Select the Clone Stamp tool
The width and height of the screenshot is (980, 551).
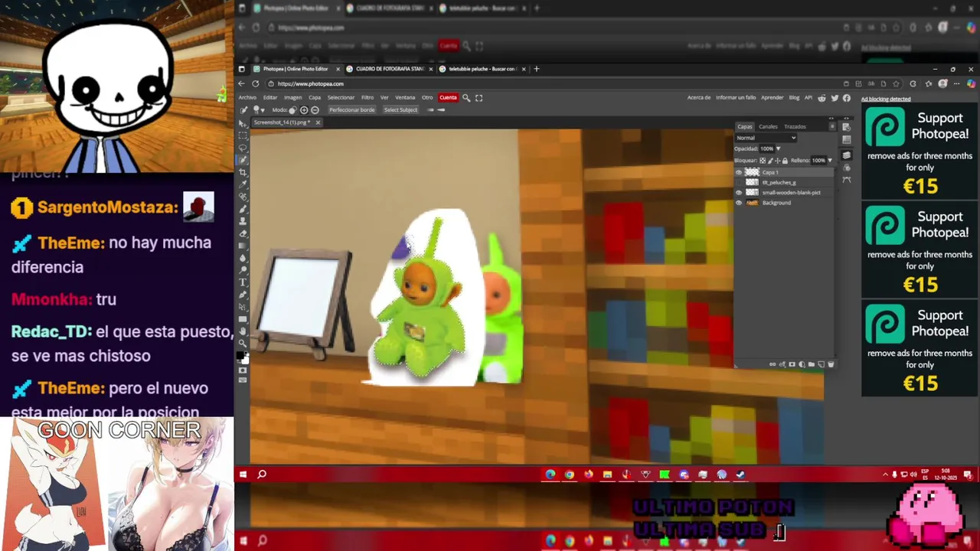click(x=243, y=221)
